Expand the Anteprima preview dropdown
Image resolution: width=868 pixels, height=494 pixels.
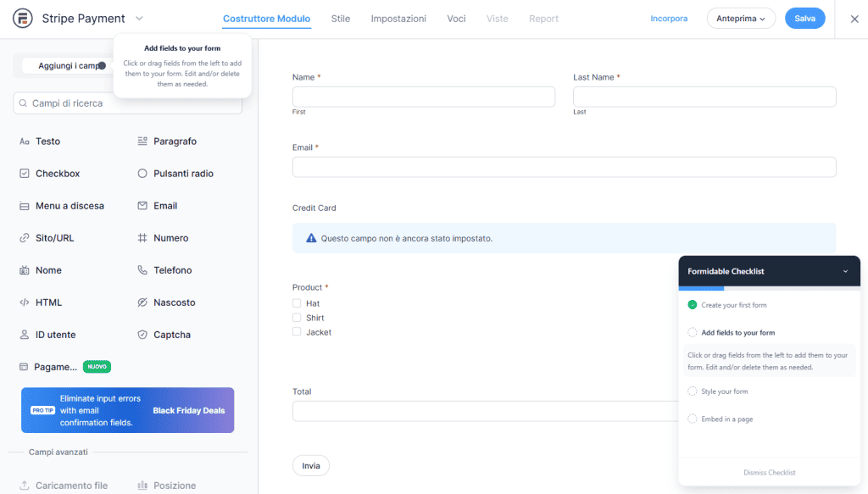pos(741,19)
